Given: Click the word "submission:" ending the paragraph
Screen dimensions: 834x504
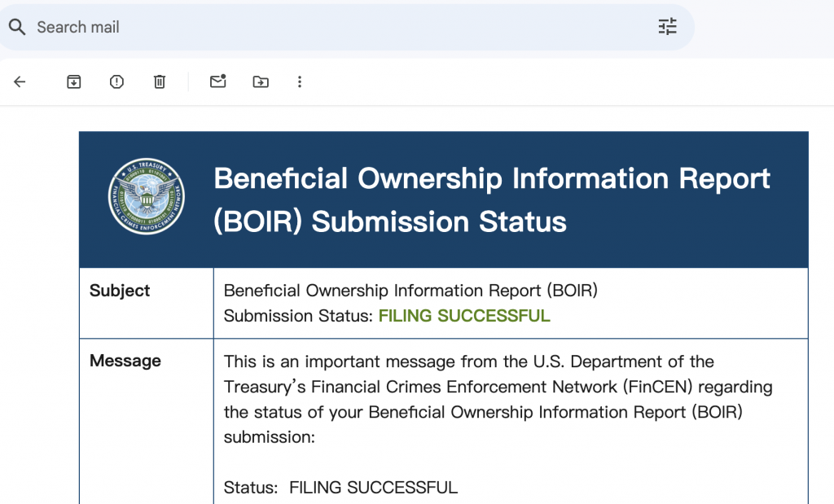Looking at the screenshot, I should [269, 437].
